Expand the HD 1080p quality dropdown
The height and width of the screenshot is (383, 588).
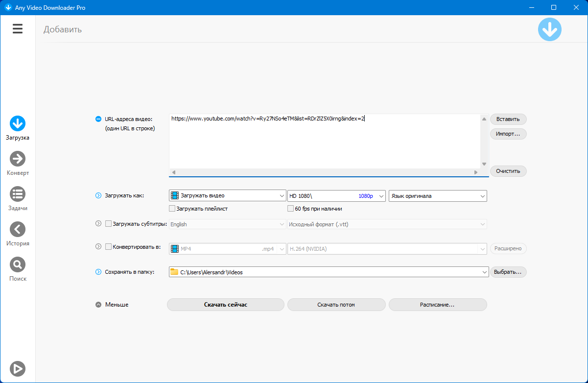point(337,196)
